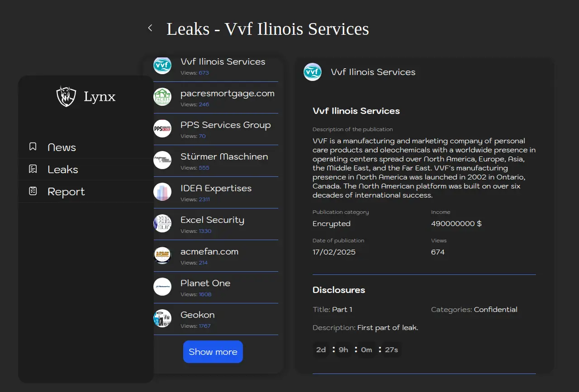Click the disclosure countdown timer
The width and height of the screenshot is (579, 392).
click(x=357, y=349)
